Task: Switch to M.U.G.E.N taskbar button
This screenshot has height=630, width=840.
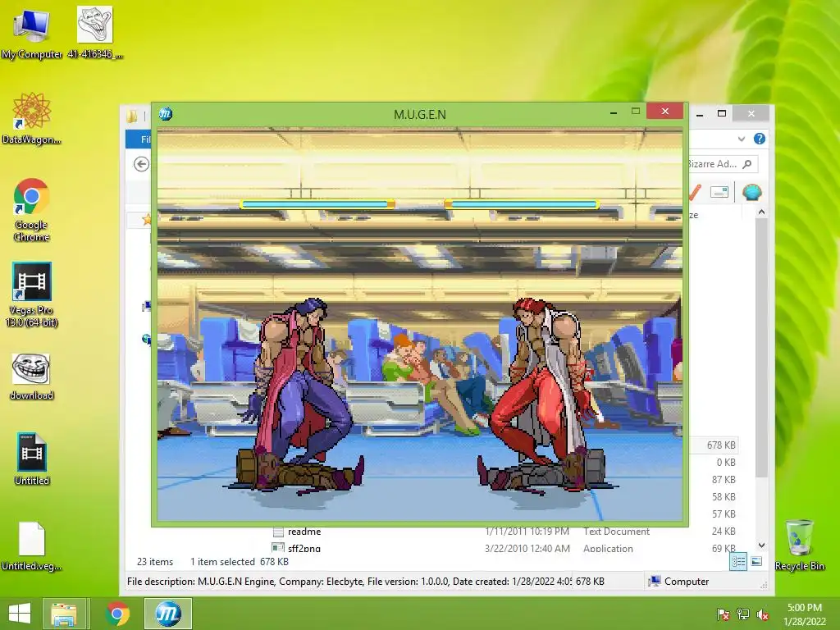Action: pyautogui.click(x=167, y=614)
